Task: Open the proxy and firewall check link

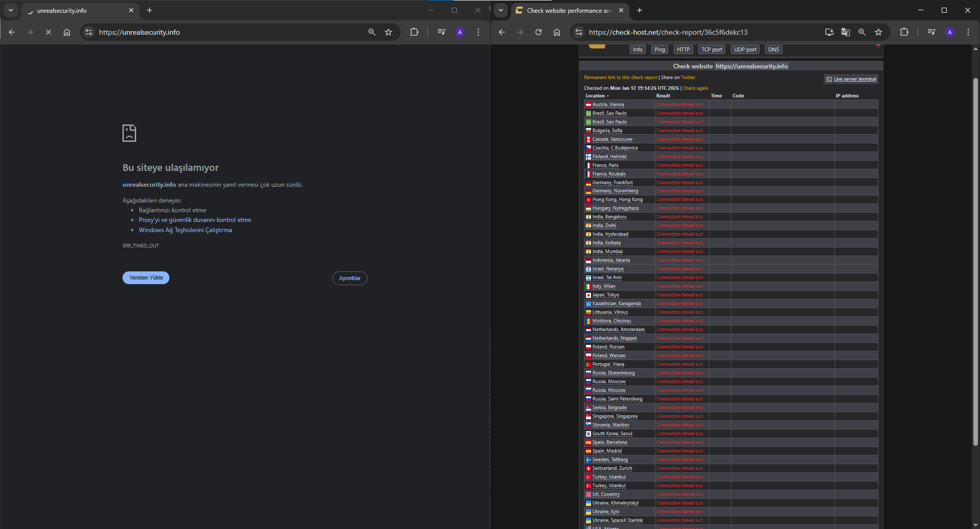Action: click(195, 220)
